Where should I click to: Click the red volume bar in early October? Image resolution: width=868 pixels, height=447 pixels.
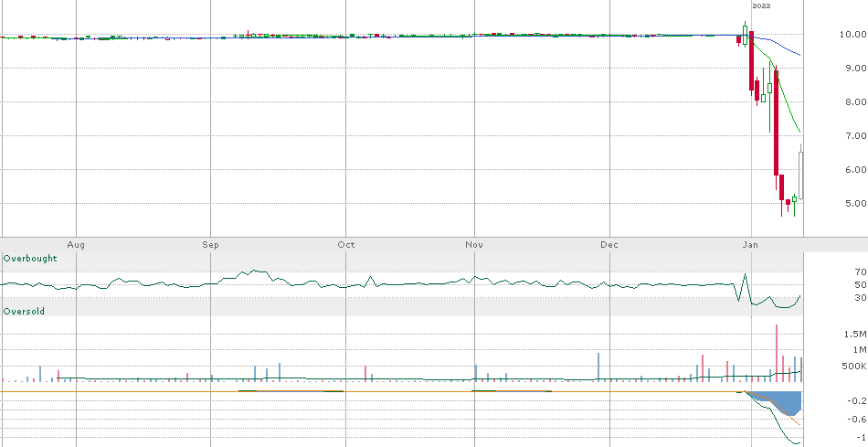pos(365,374)
